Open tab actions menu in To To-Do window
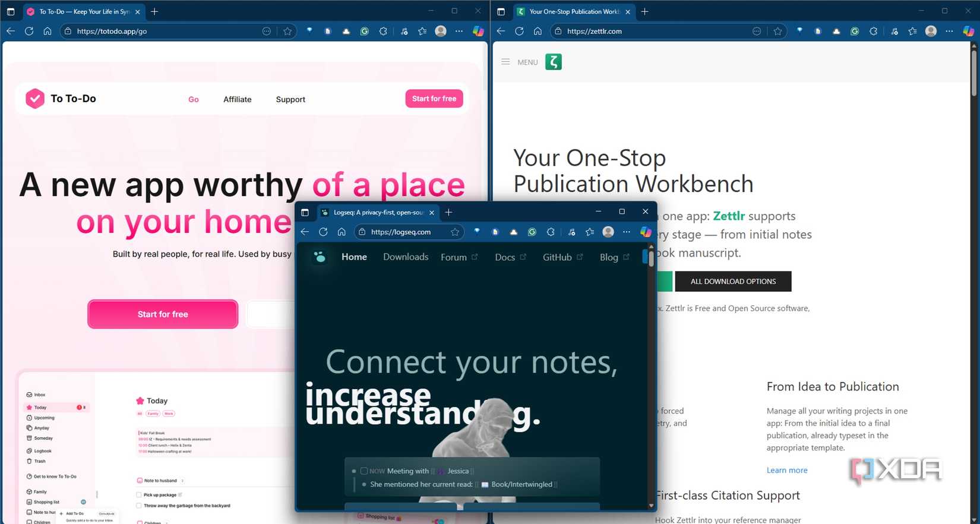The image size is (980, 524). (11, 11)
